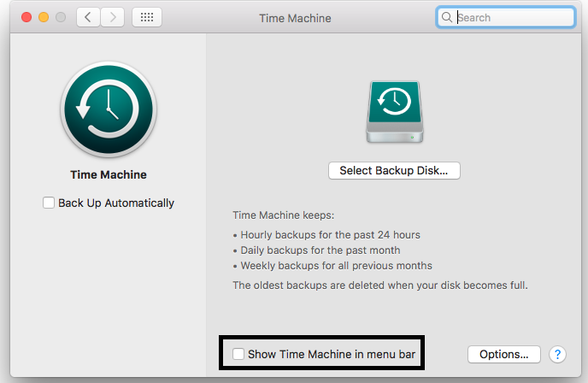Viewport: 588px width, 383px height.
Task: Click 'Time Machine keeps:' heading text
Action: (283, 215)
